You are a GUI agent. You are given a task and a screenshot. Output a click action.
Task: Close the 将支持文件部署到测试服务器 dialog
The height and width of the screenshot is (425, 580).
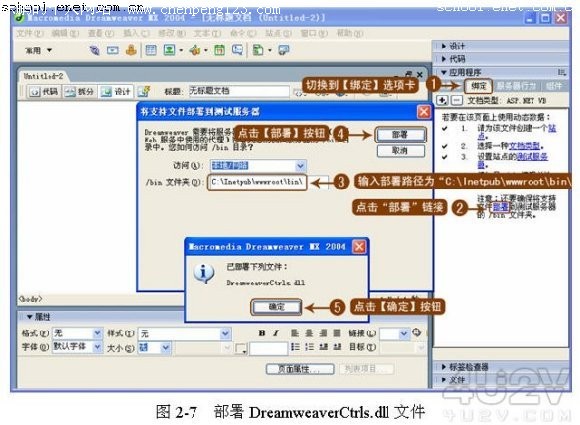coord(424,111)
